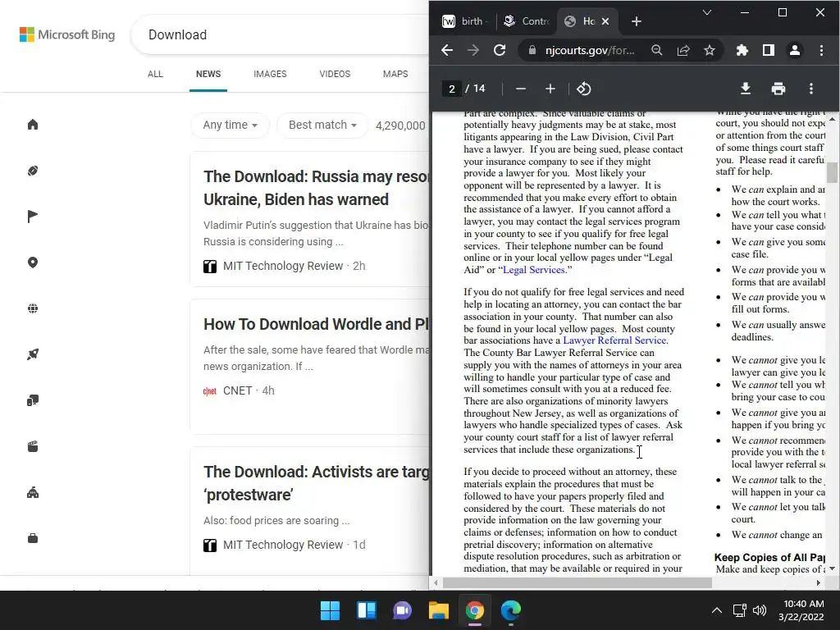
Task: Open Bing home icon in left sidebar
Action: (x=33, y=125)
